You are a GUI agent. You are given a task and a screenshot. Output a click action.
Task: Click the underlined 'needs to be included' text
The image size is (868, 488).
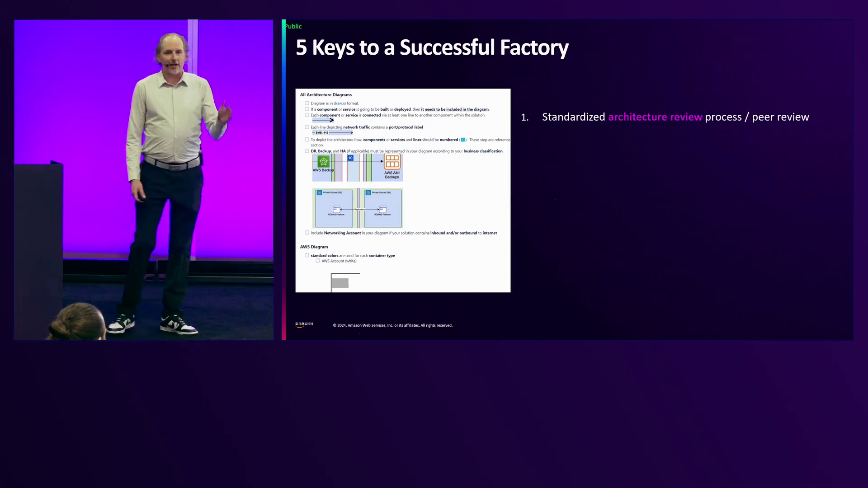point(454,109)
